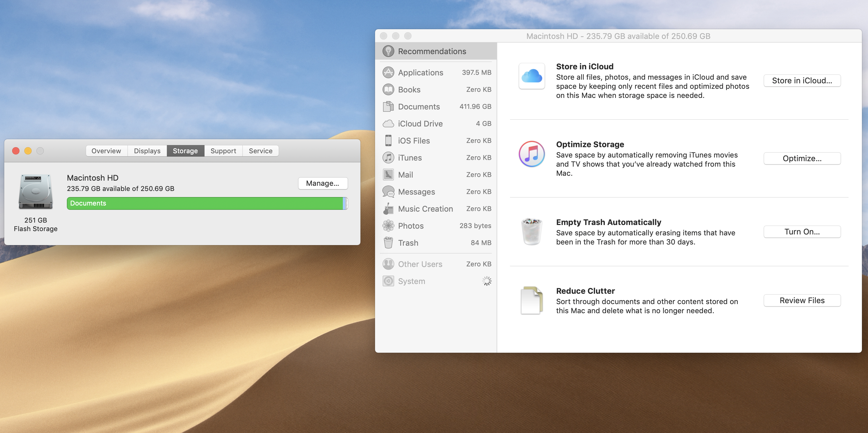This screenshot has width=868, height=433.
Task: Click the storage management window title text
Action: point(618,36)
